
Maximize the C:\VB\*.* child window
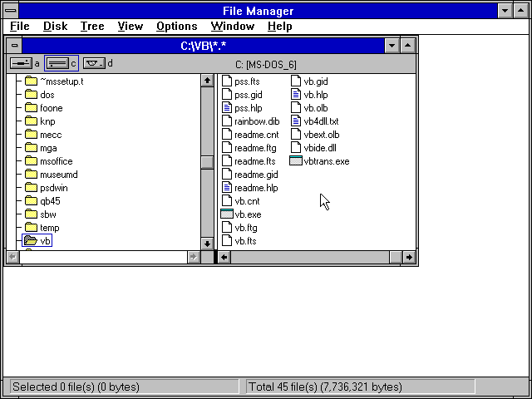[x=408, y=46]
